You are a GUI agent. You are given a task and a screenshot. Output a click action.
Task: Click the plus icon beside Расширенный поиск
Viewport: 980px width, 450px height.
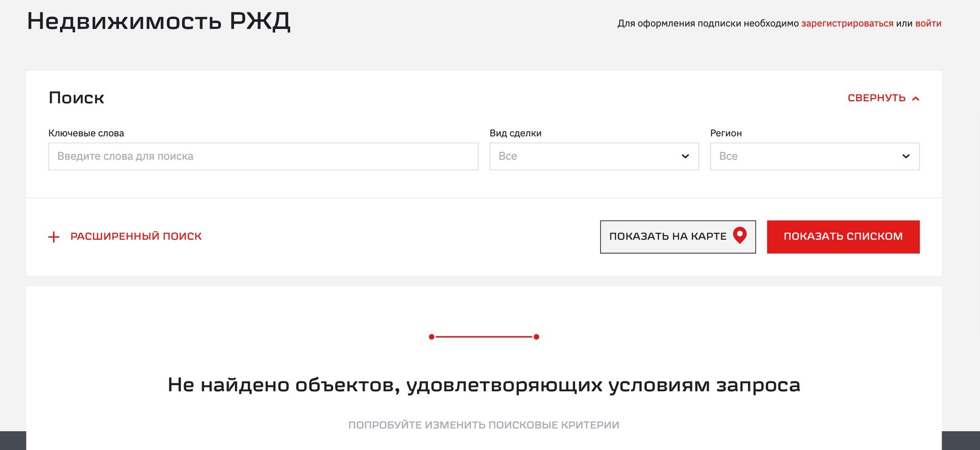pyautogui.click(x=54, y=237)
